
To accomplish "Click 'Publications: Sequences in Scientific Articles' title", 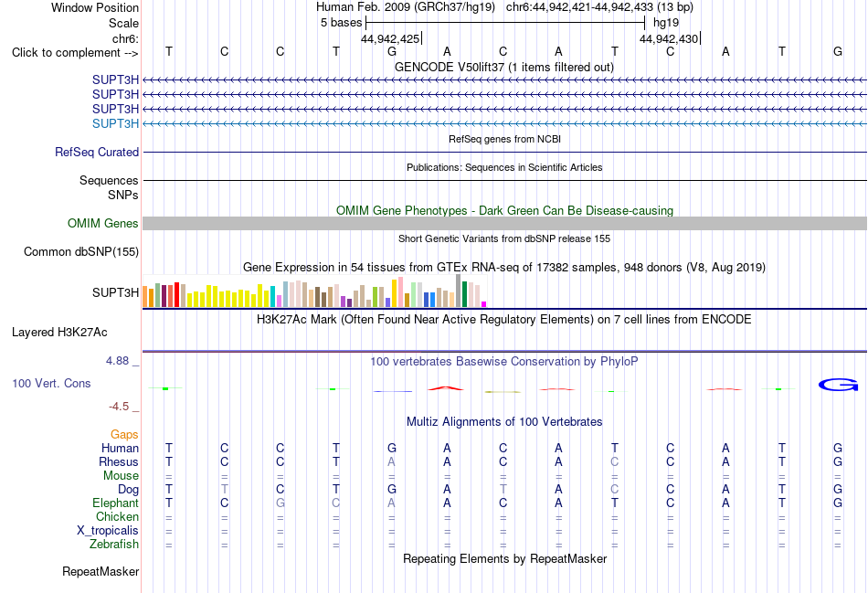I will (x=504, y=167).
